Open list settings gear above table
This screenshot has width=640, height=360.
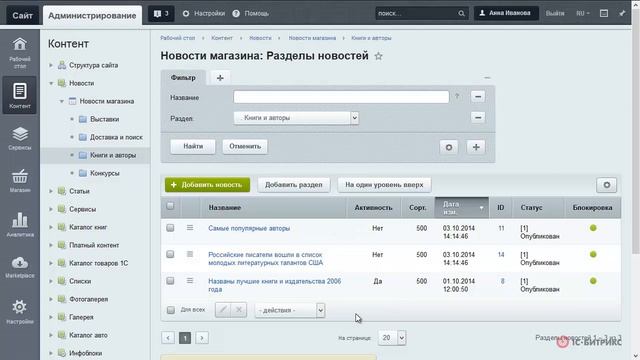(x=607, y=185)
